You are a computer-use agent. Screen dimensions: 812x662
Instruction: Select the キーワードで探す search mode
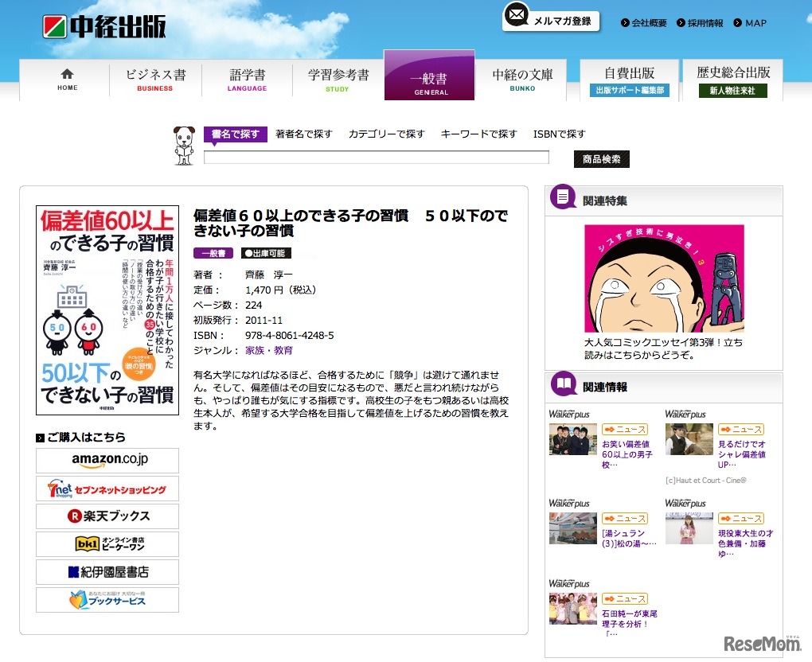point(478,134)
